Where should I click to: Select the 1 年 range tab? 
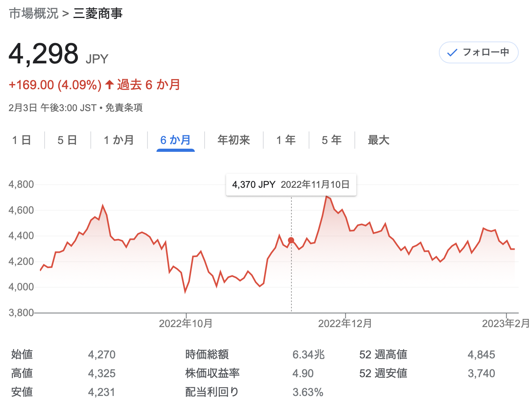tap(286, 140)
